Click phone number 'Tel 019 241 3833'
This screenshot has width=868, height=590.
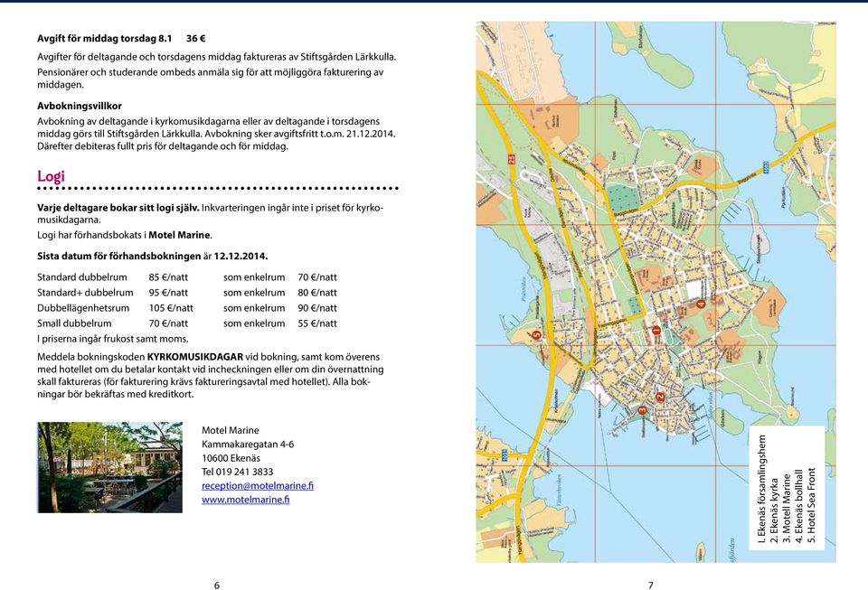238,472
